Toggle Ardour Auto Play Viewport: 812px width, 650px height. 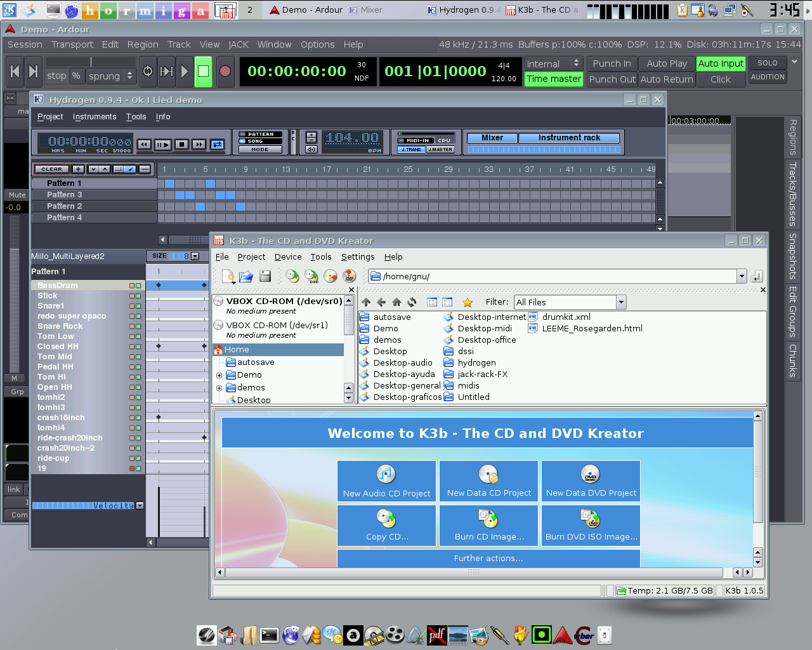(x=667, y=63)
